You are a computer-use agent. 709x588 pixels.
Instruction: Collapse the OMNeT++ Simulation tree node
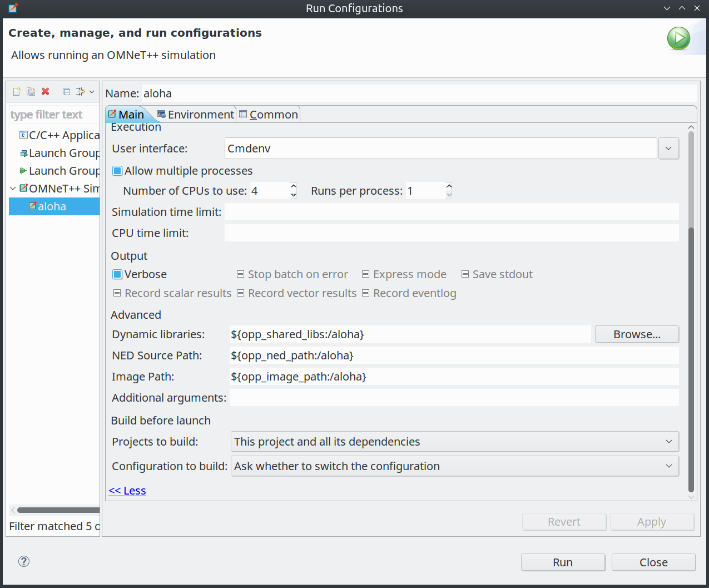pos(13,189)
